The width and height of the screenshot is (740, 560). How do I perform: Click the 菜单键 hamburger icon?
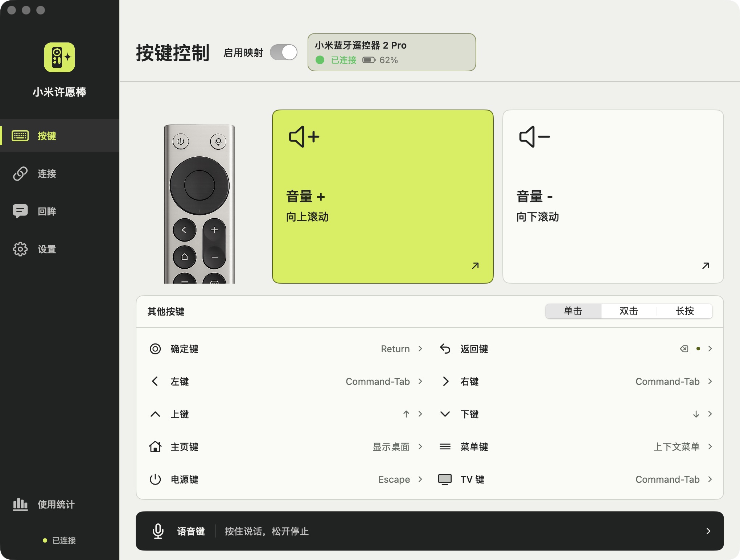pyautogui.click(x=445, y=446)
